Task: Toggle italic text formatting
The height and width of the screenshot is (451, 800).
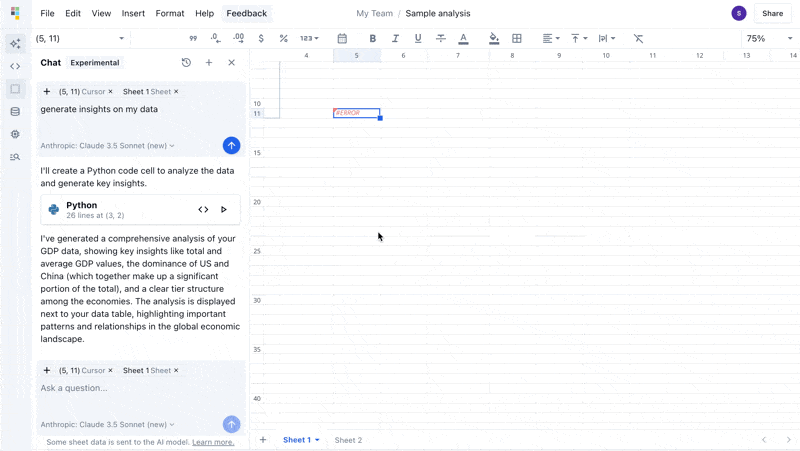Action: pos(395,39)
